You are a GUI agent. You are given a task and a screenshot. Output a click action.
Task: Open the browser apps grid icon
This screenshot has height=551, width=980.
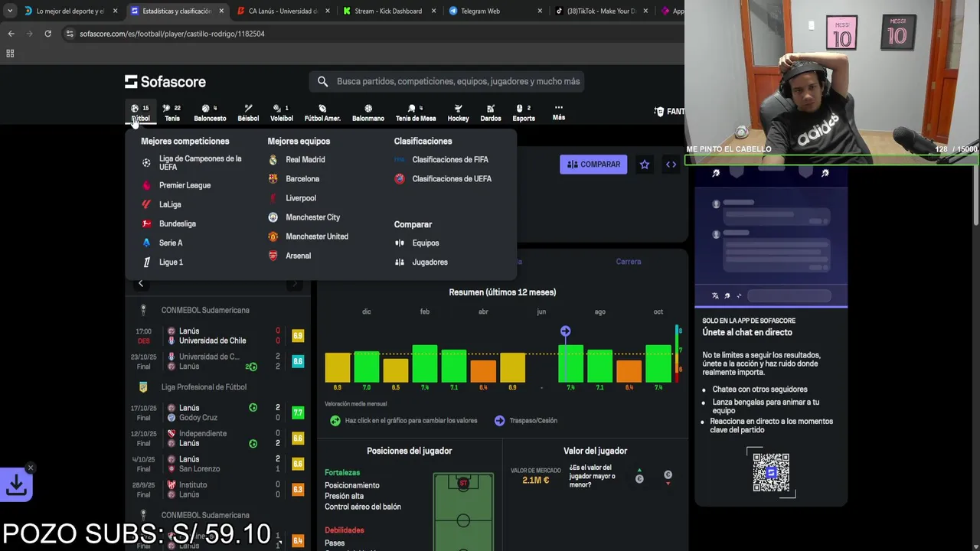tap(10, 54)
